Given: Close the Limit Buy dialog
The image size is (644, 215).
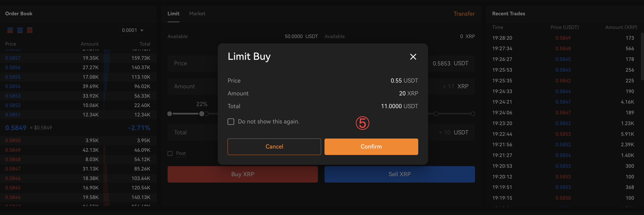Looking at the screenshot, I should pos(413,57).
